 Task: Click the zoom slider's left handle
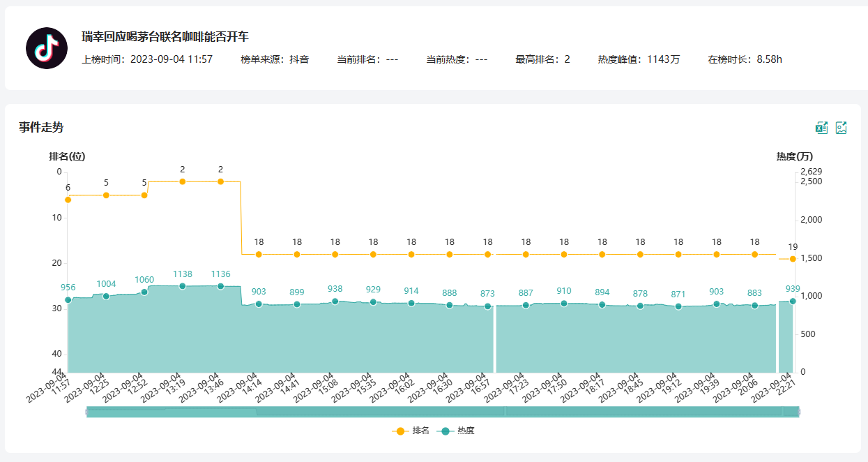[x=86, y=412]
